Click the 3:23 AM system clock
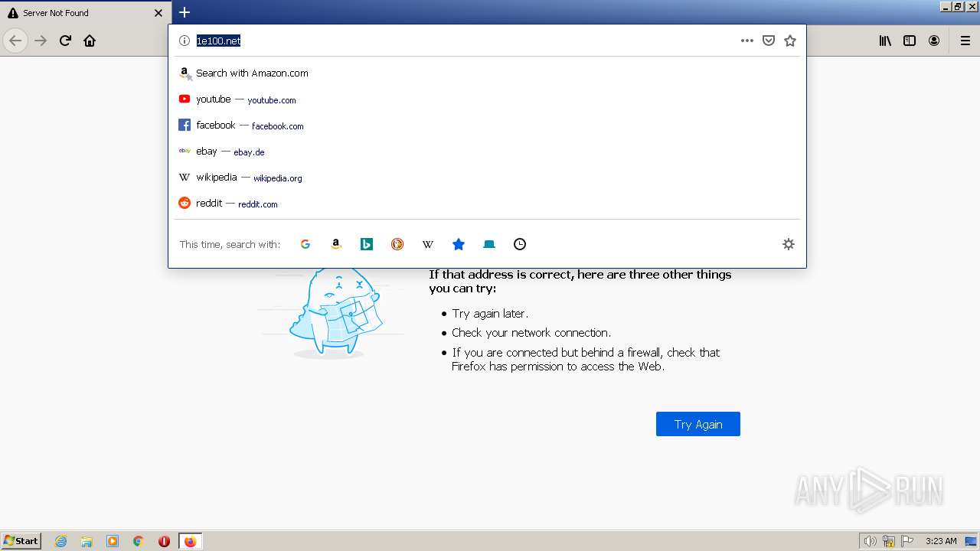 (941, 541)
